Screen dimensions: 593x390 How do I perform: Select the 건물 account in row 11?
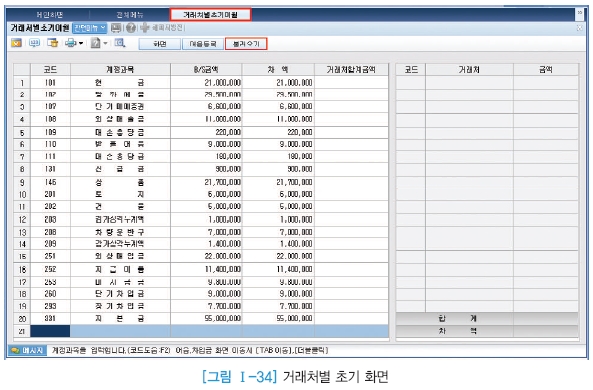click(120, 207)
